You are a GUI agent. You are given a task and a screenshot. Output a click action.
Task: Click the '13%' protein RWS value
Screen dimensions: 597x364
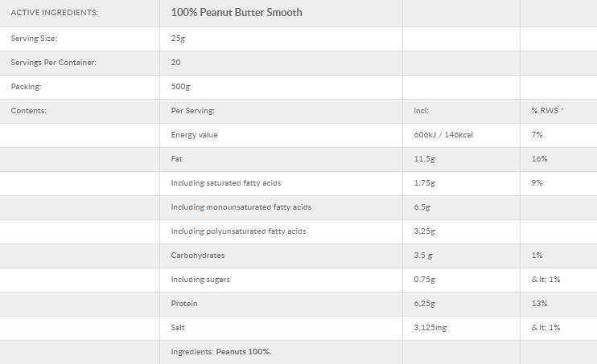(539, 304)
